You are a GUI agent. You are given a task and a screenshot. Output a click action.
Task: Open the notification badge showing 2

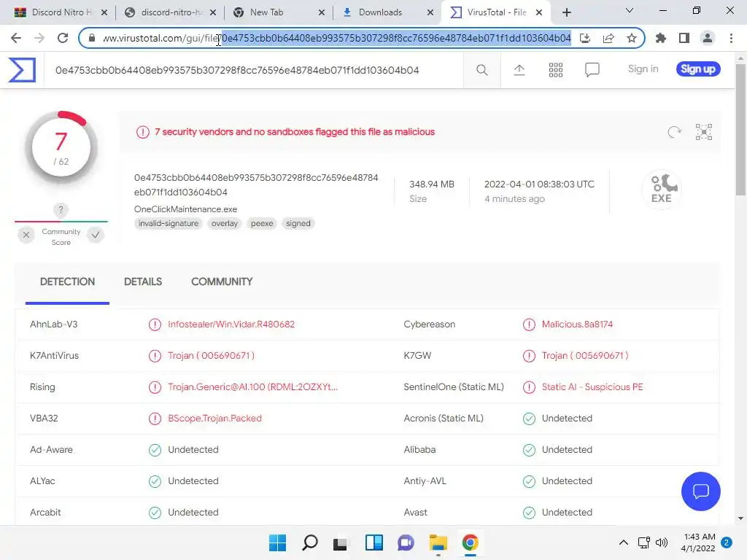coord(727,542)
